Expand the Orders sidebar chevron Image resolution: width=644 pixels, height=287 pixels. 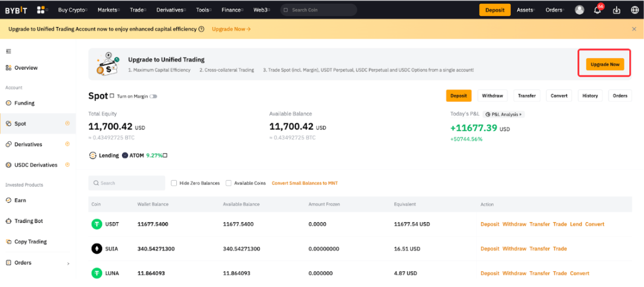[68, 263]
